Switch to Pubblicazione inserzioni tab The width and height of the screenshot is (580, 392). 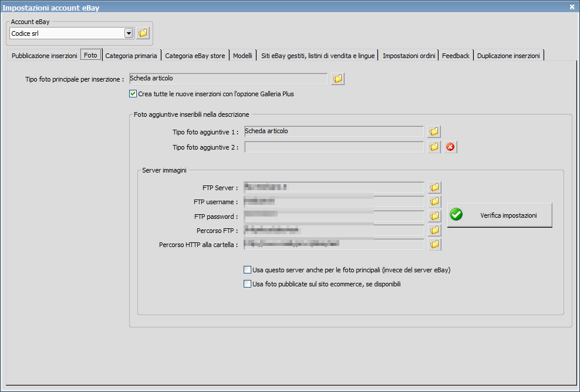45,56
